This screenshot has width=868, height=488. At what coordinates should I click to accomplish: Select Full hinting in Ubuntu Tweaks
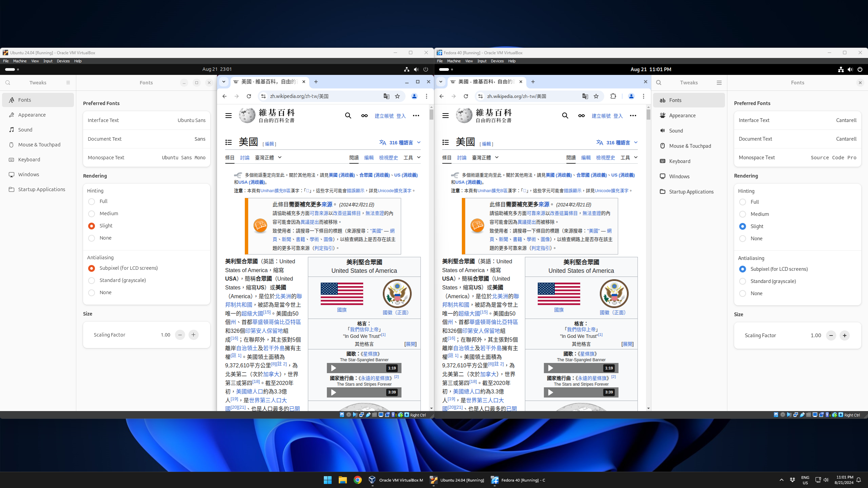click(x=92, y=202)
